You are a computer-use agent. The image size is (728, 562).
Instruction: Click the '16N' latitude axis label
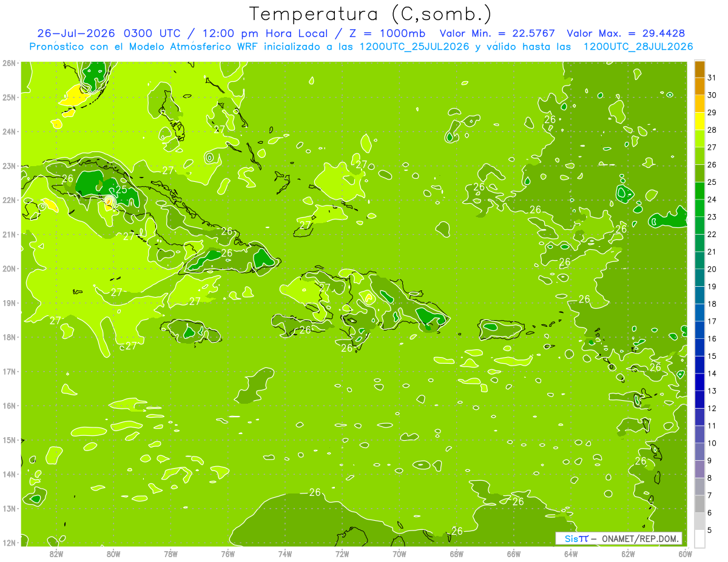[8, 406]
